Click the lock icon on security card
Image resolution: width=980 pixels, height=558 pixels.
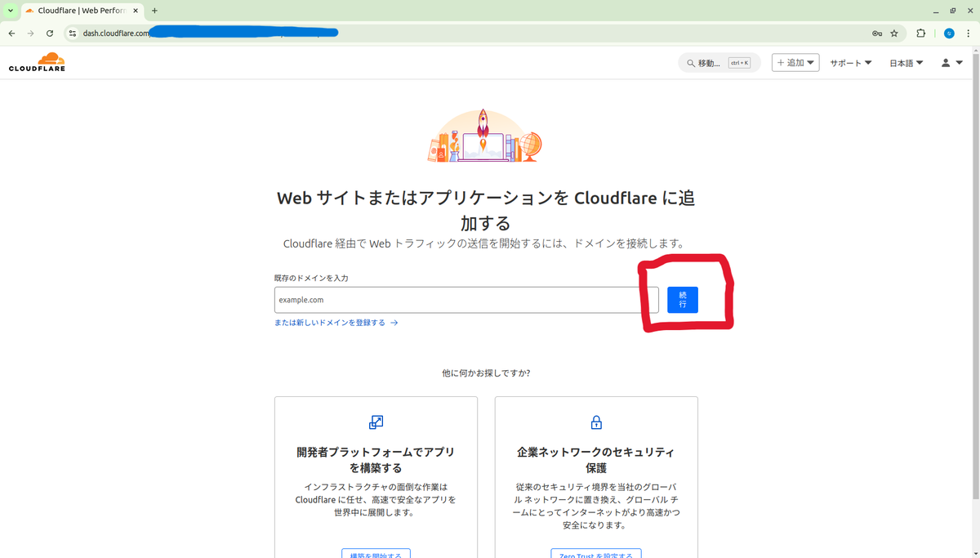[x=596, y=422]
